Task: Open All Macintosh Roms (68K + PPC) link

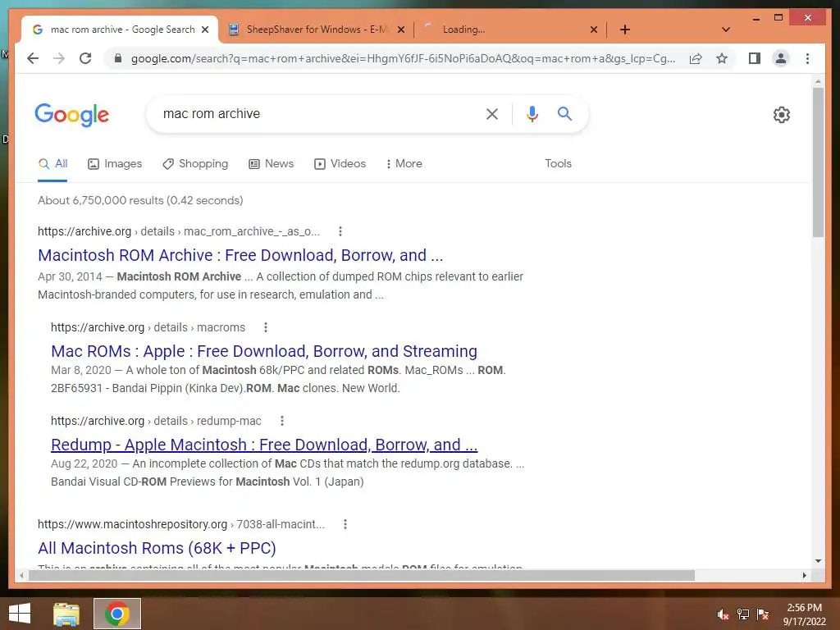Action: pos(157,548)
